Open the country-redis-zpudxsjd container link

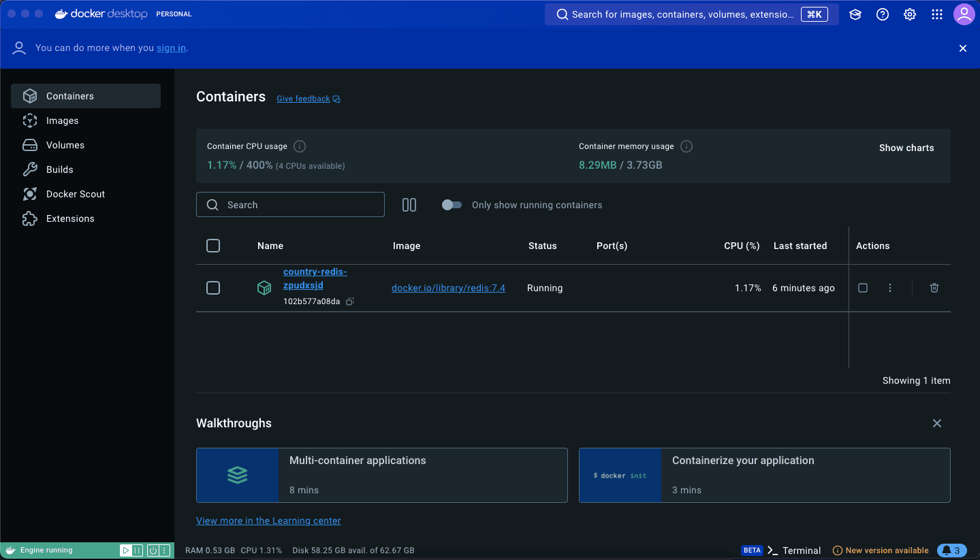pyautogui.click(x=315, y=278)
